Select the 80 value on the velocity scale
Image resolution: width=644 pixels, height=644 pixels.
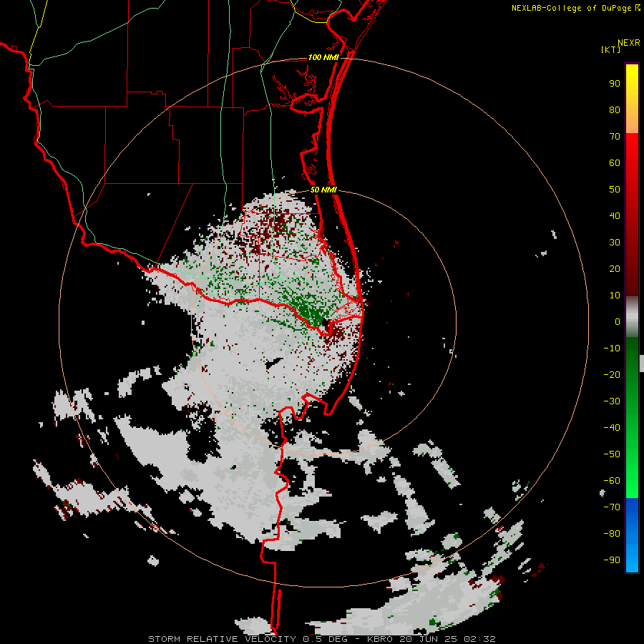(x=615, y=109)
